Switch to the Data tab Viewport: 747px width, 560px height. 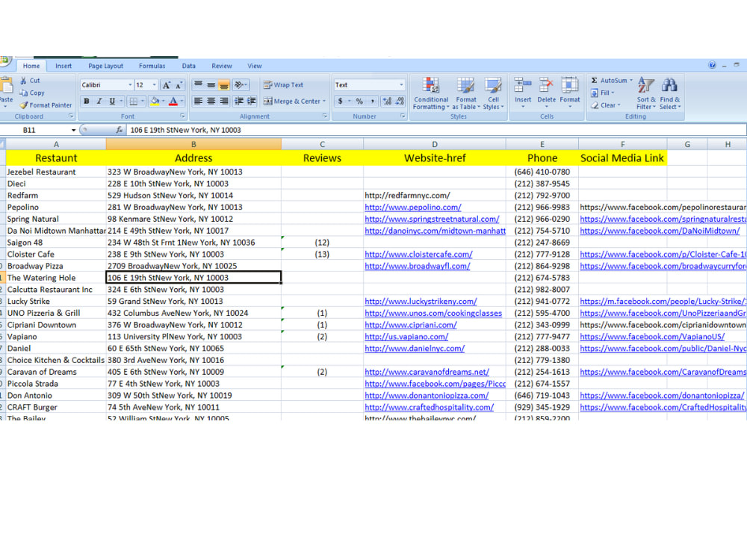pos(189,66)
